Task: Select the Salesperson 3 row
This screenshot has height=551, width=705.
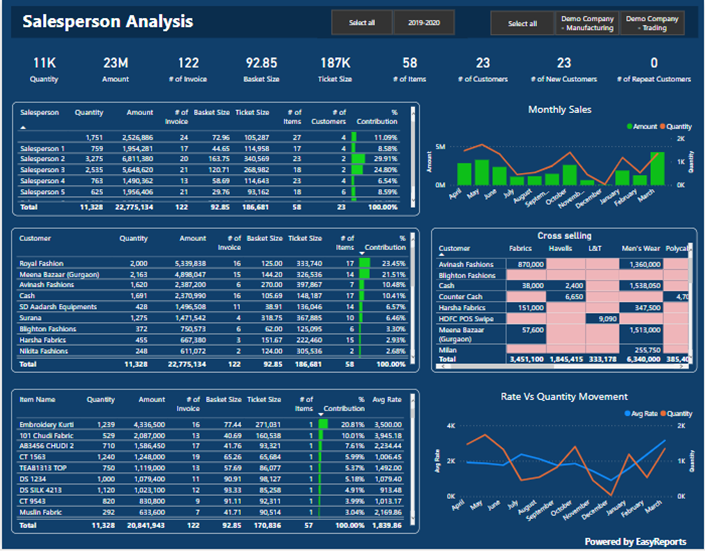Action: (x=209, y=170)
